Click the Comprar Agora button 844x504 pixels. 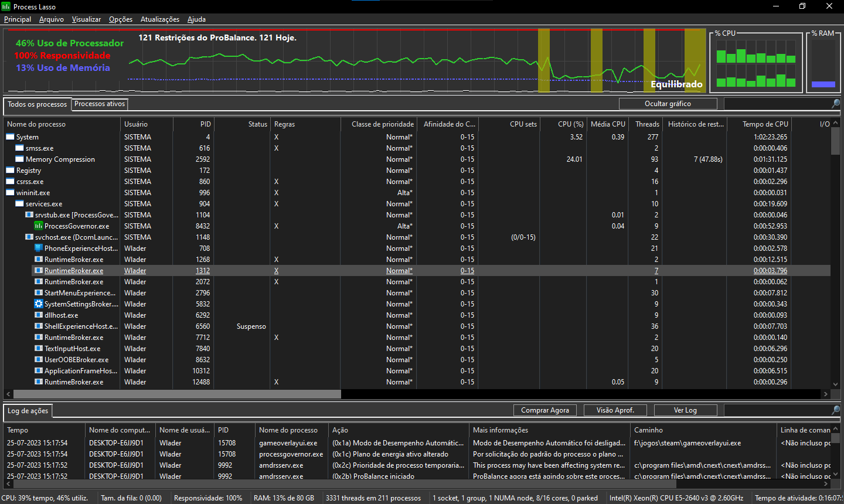[545, 410]
